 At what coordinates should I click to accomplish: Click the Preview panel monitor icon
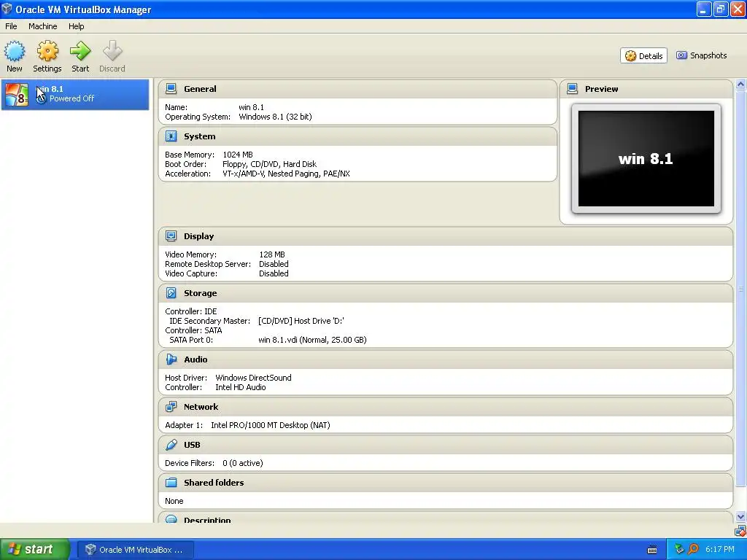pyautogui.click(x=572, y=88)
